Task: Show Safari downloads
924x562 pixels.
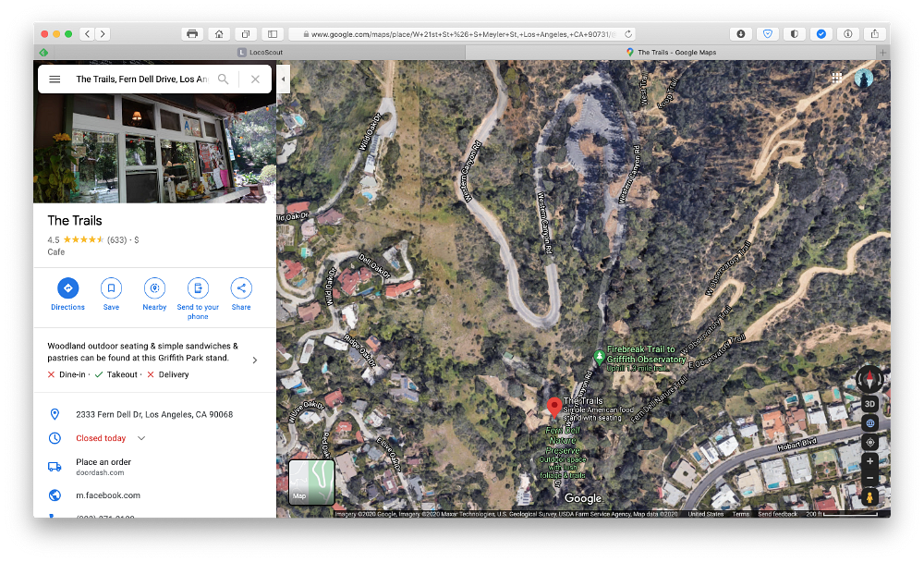Action: pos(741,34)
